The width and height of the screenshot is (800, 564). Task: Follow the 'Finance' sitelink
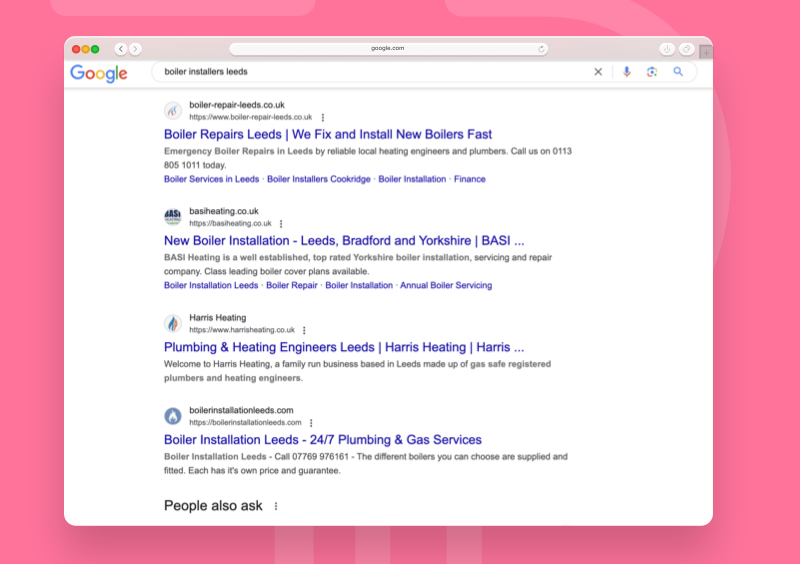point(469,179)
